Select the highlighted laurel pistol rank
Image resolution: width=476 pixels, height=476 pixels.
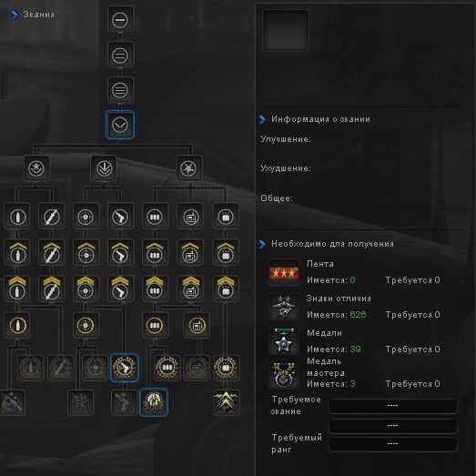(125, 368)
